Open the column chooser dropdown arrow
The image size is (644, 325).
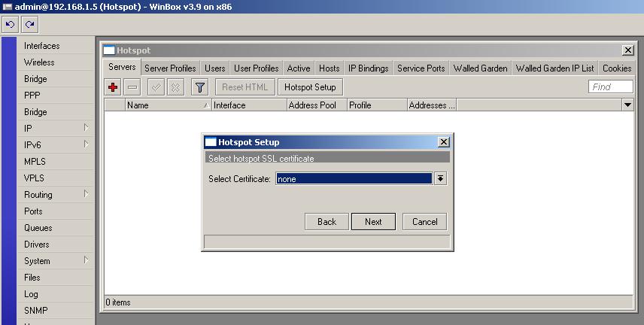627,105
